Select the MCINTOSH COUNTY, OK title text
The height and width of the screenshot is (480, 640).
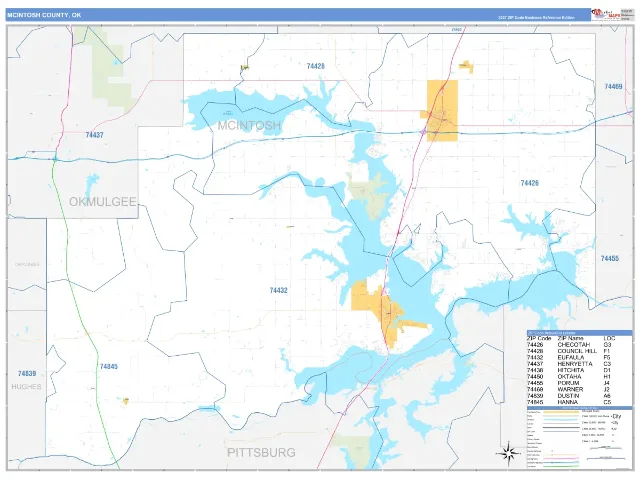(x=44, y=15)
